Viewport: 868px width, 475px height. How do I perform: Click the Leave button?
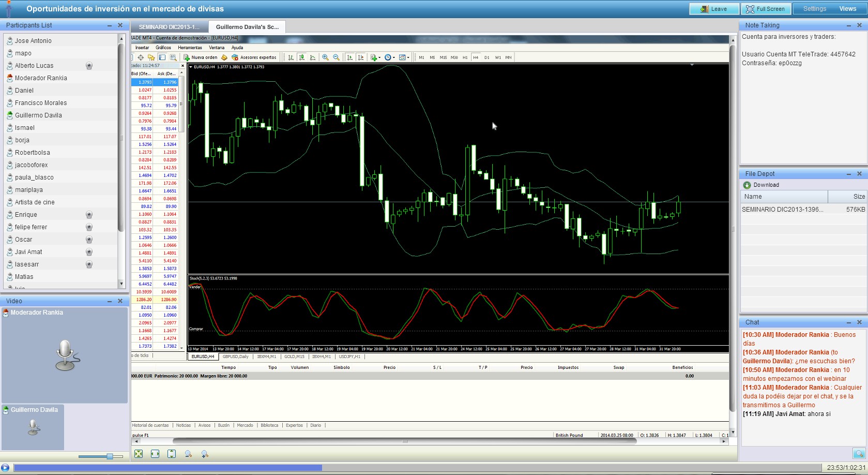click(713, 9)
